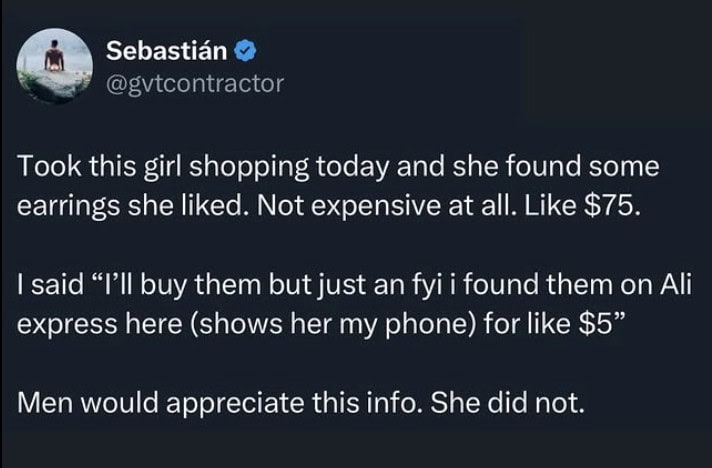Click the man silhouette in the avatar
The height and width of the screenshot is (468, 712).
point(54,55)
